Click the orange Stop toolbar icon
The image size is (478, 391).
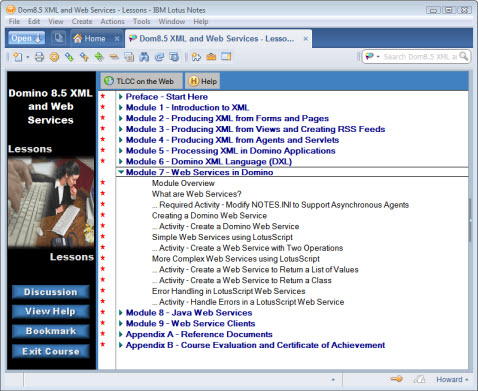[54, 57]
